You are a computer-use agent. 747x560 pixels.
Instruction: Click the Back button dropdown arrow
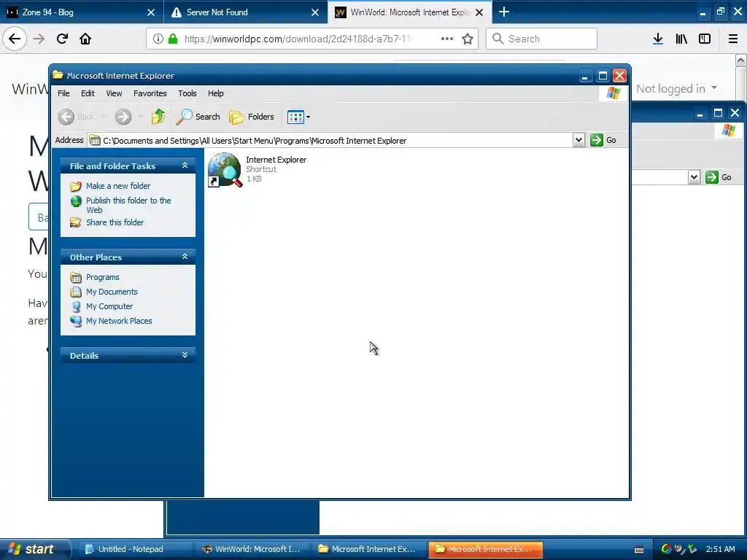[103, 117]
